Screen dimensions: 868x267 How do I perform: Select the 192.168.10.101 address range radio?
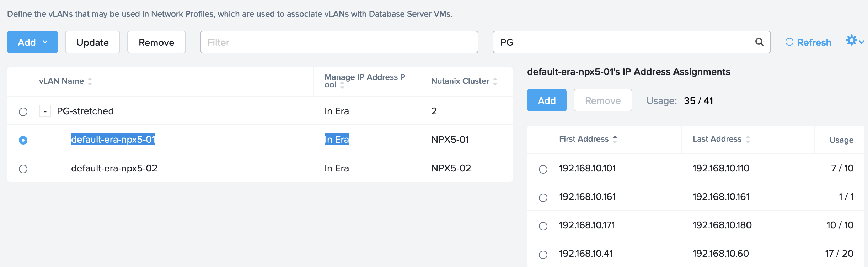point(543,169)
